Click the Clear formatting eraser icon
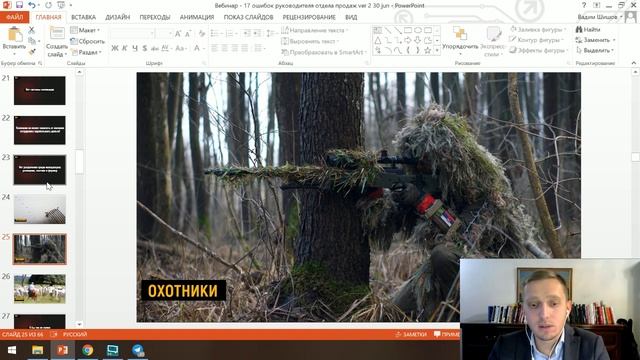 pos(201,34)
